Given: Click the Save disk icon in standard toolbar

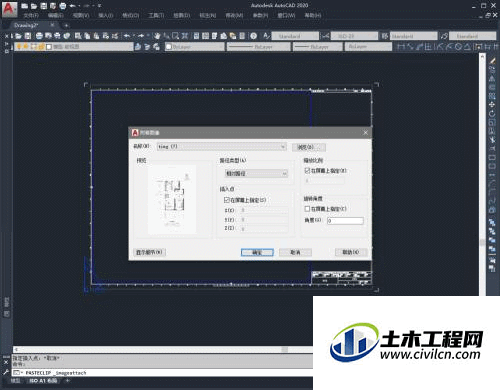Looking at the screenshot, I should click(x=28, y=36).
